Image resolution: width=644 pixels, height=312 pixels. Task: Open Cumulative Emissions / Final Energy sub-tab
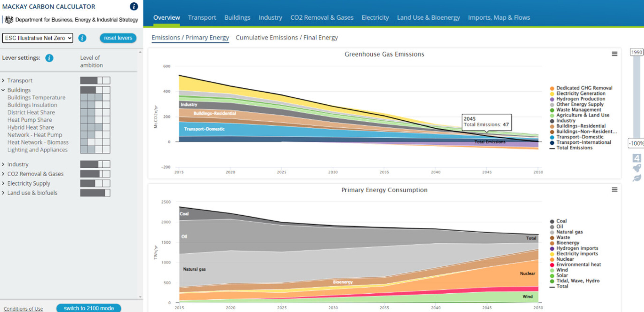(x=286, y=38)
